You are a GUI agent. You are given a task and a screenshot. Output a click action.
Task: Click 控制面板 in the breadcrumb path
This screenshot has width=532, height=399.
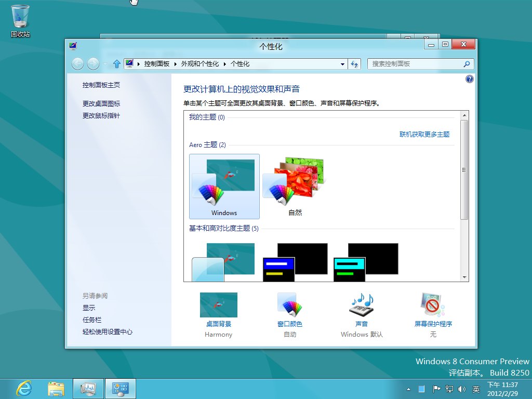point(156,64)
